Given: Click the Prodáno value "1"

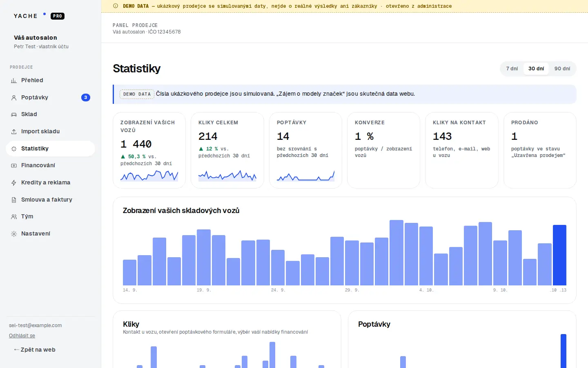Looking at the screenshot, I should [x=514, y=136].
